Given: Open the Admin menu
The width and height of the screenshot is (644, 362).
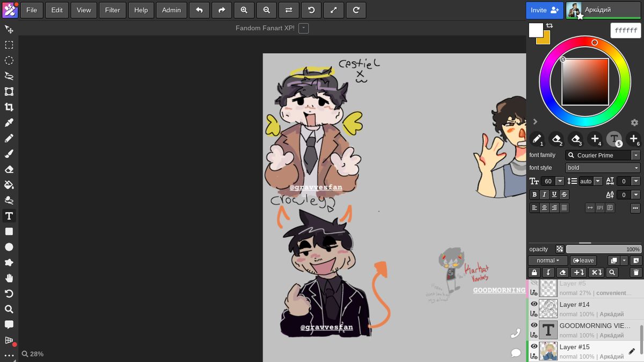Looking at the screenshot, I should click(x=172, y=10).
